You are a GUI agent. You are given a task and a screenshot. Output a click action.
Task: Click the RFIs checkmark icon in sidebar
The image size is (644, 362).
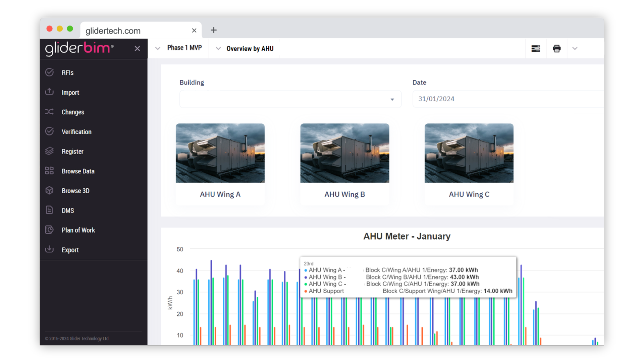49,72
